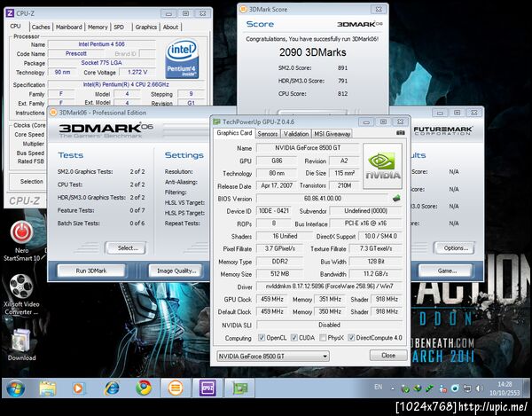532x416 pixels.
Task: Click the NVIDIA SLI Disabled field
Action: [x=329, y=325]
